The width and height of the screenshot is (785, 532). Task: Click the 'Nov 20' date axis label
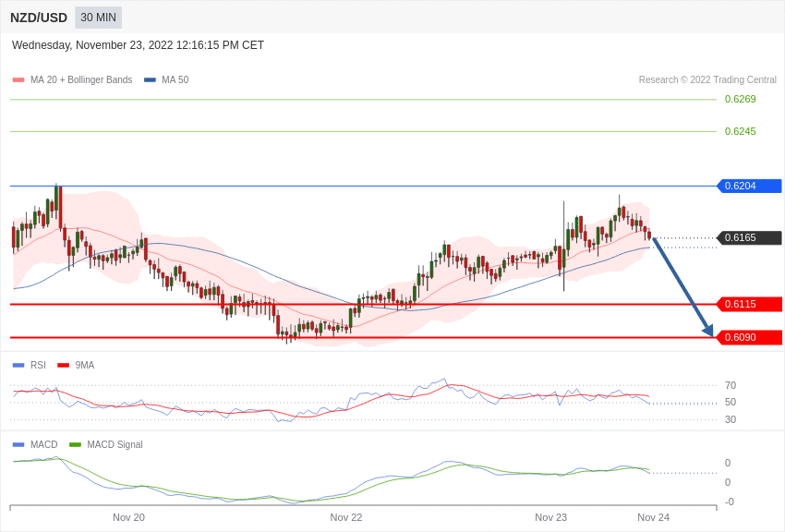point(128,517)
